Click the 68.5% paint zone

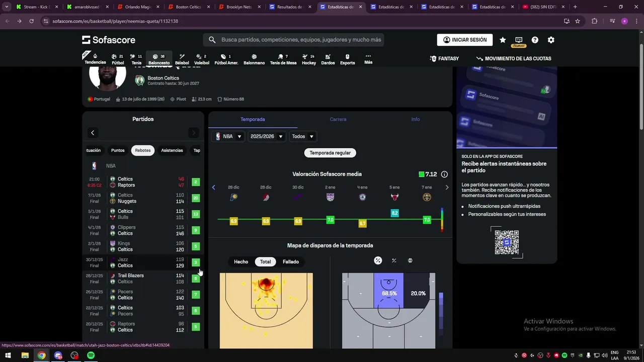(x=389, y=291)
